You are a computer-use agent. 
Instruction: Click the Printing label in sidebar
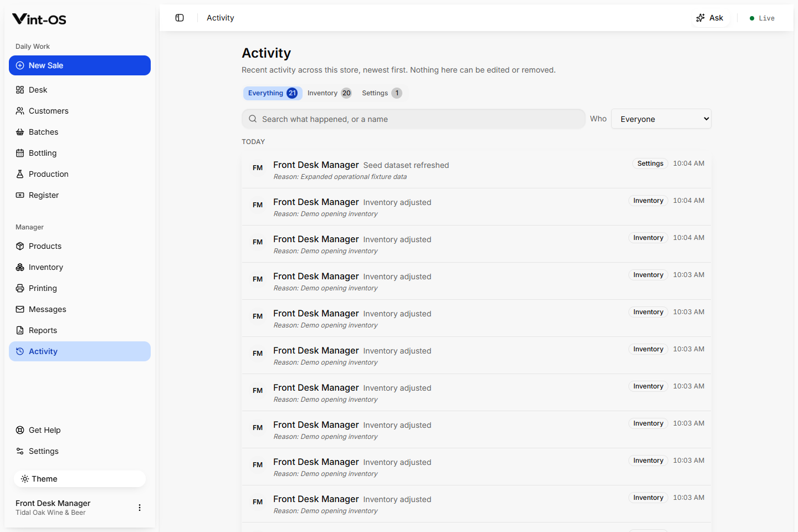tap(43, 288)
